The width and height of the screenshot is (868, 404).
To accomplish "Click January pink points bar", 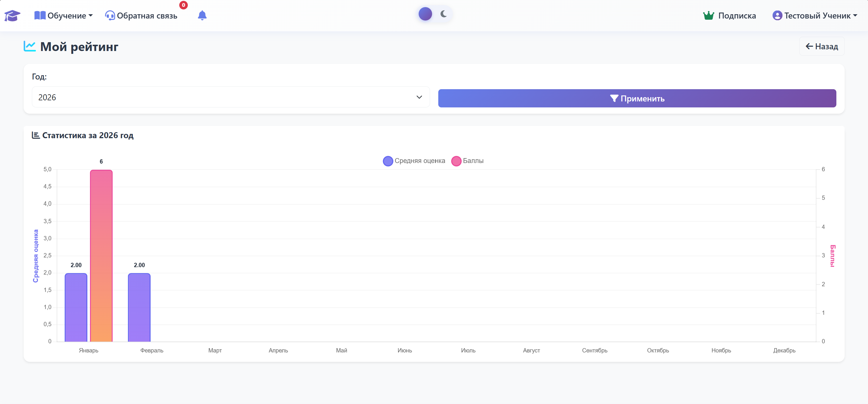I will pyautogui.click(x=101, y=256).
